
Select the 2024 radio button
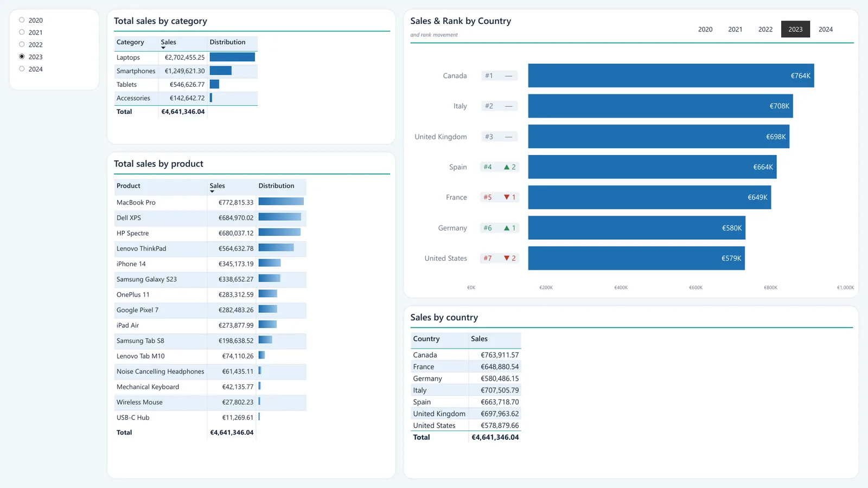[22, 69]
